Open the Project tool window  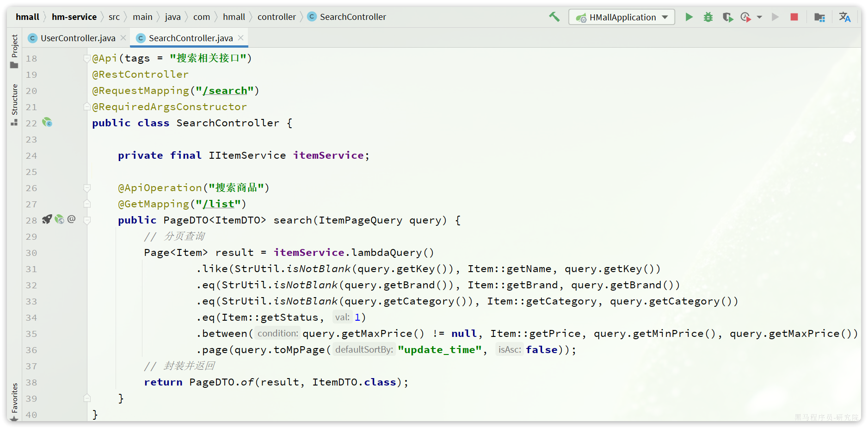tap(14, 51)
